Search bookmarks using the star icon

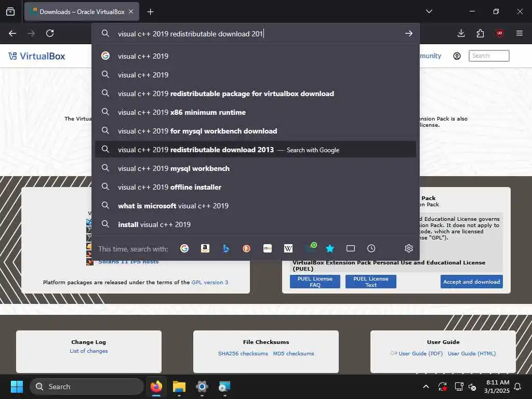(x=330, y=248)
